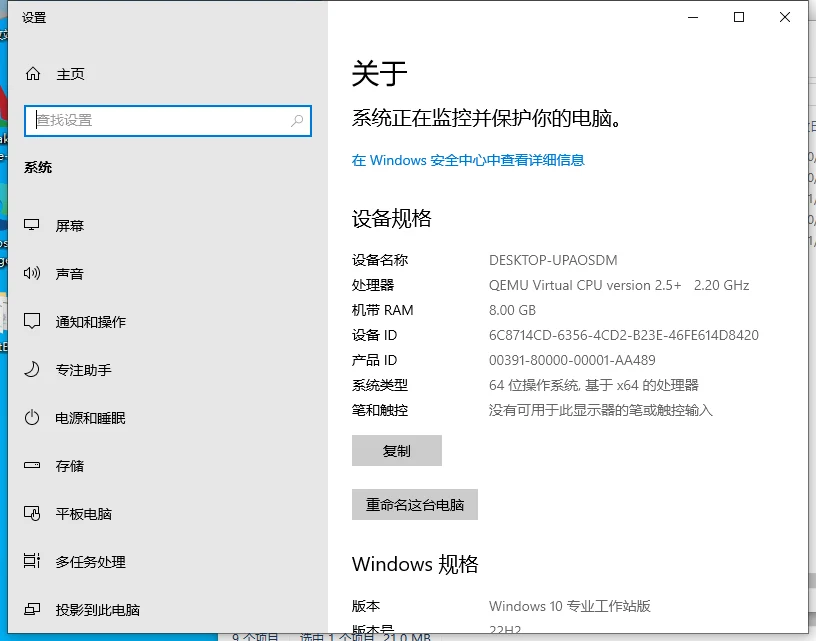816x641 pixels.
Task: Click device ID 6C8714CD-6356-4CD2-B23E-46FE614D8420
Action: [x=623, y=335]
